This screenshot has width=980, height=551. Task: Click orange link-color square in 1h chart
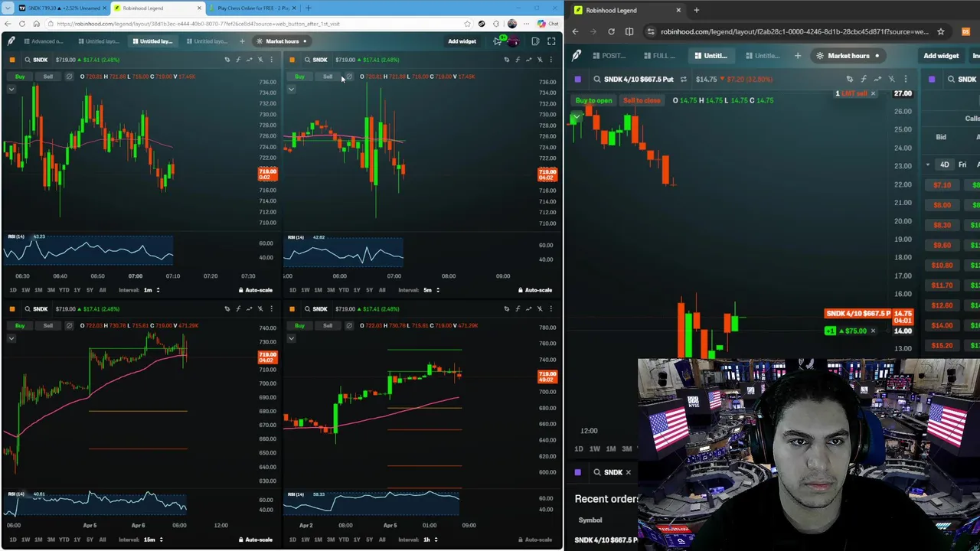[292, 309]
